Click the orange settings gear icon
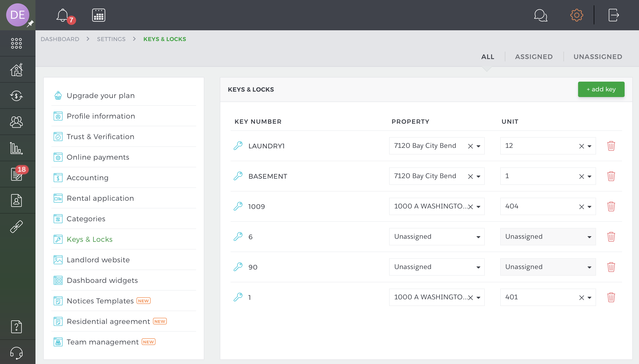The image size is (639, 364). [x=577, y=15]
